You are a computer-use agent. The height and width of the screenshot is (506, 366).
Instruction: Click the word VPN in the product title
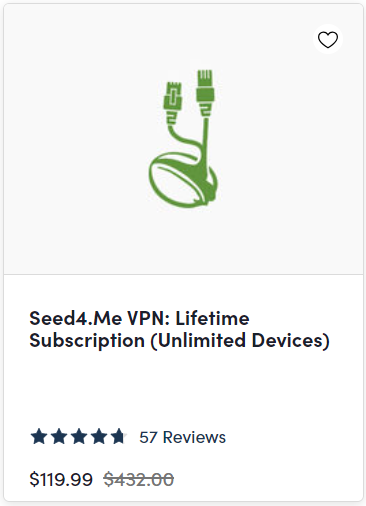[146, 318]
